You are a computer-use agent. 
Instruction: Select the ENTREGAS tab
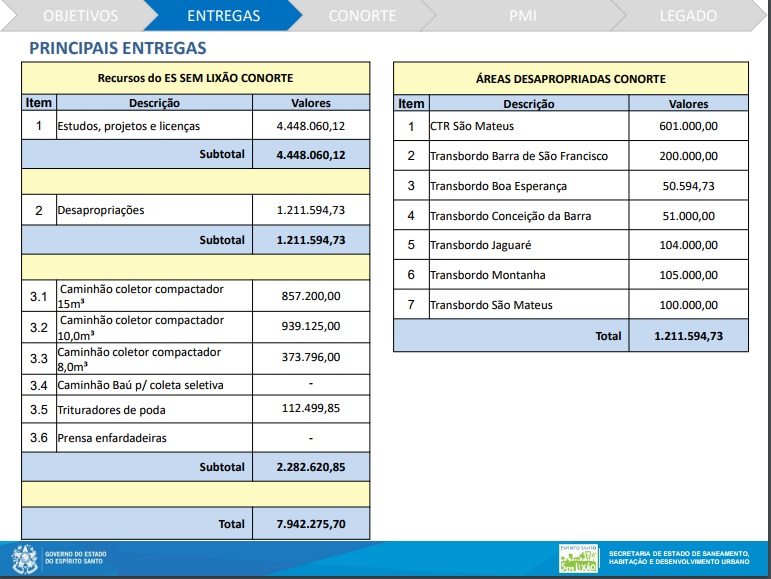point(223,16)
